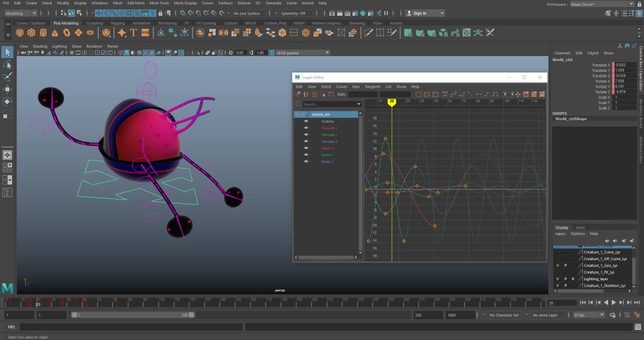Toggle visibility of Creature_1_Geo_Lyr layer
Viewport: 644px width, 340px height.
(557, 266)
